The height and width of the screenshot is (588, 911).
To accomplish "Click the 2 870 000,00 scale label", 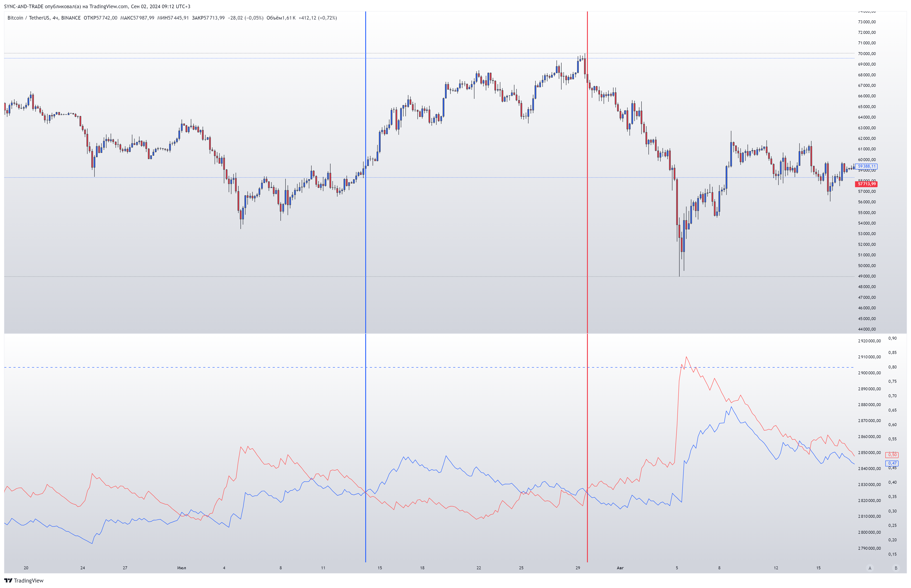I will coord(869,421).
